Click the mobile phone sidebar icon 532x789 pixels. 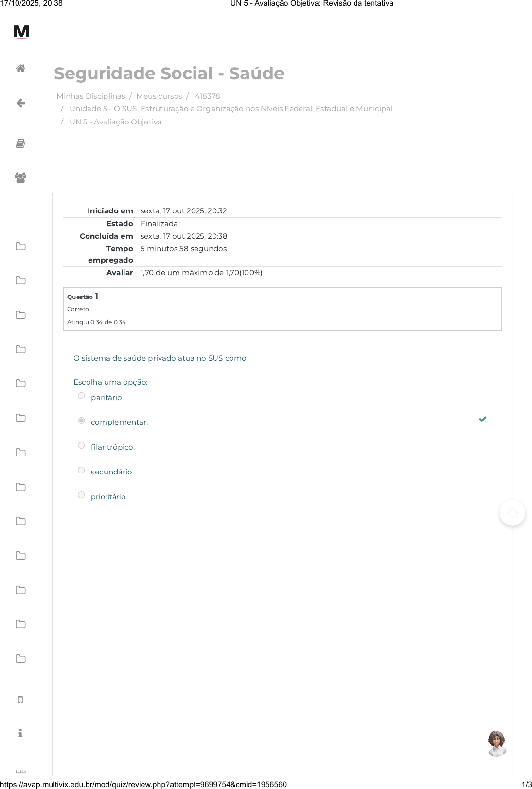coord(20,700)
